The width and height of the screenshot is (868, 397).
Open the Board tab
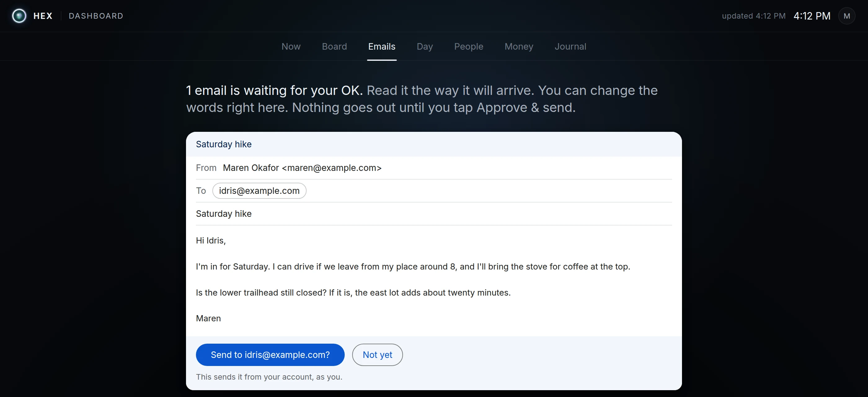pyautogui.click(x=334, y=47)
